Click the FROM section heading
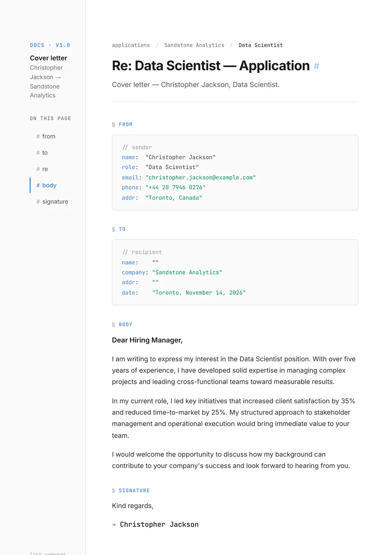Image resolution: width=392 pixels, height=555 pixels. point(126,125)
